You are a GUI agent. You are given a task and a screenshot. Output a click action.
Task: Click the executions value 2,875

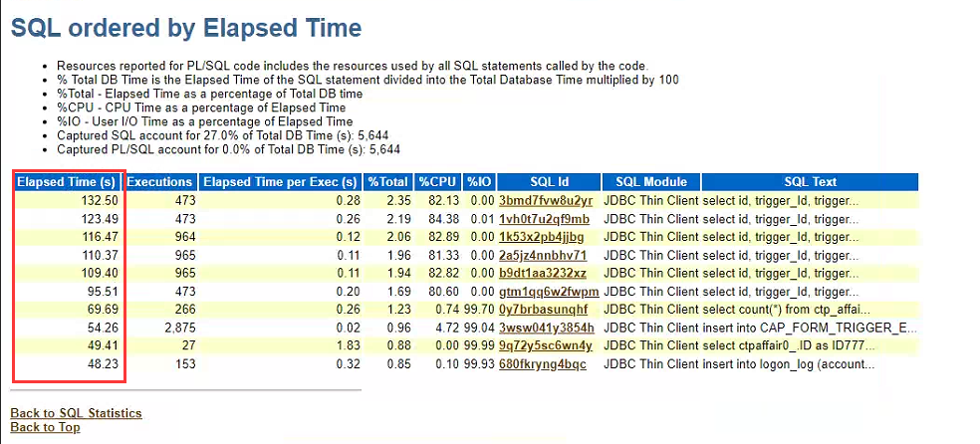[180, 328]
